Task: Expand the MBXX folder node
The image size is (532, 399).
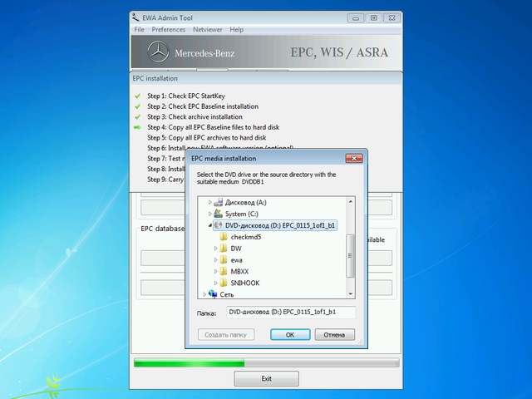Action: point(216,272)
